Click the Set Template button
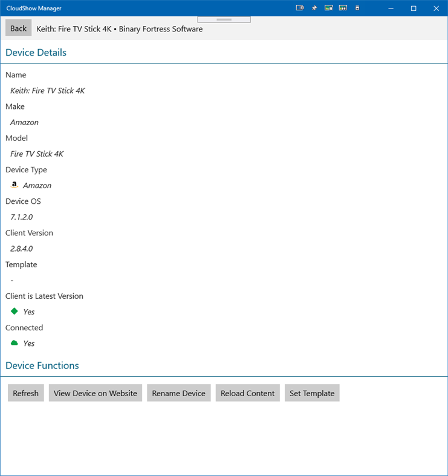Image resolution: width=448 pixels, height=476 pixels. [x=312, y=393]
